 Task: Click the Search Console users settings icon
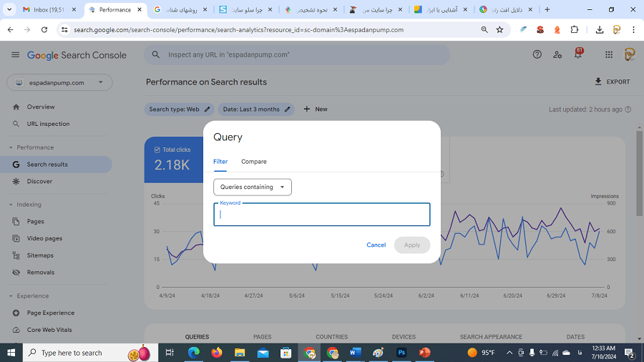pyautogui.click(x=557, y=55)
